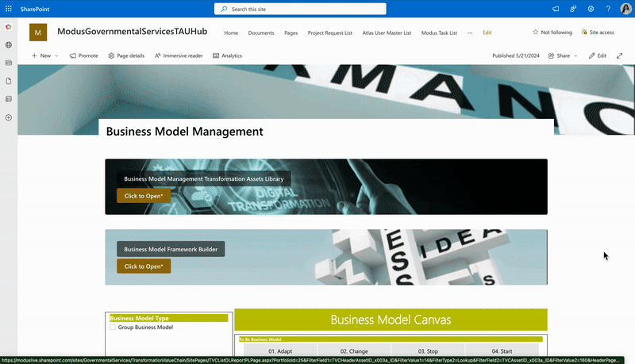The height and width of the screenshot is (364, 635).
Task: Go to the Home navigation item
Action: coord(231,33)
